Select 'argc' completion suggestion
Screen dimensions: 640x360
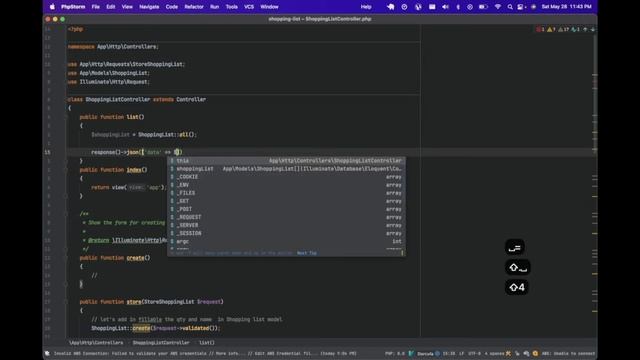coord(286,241)
